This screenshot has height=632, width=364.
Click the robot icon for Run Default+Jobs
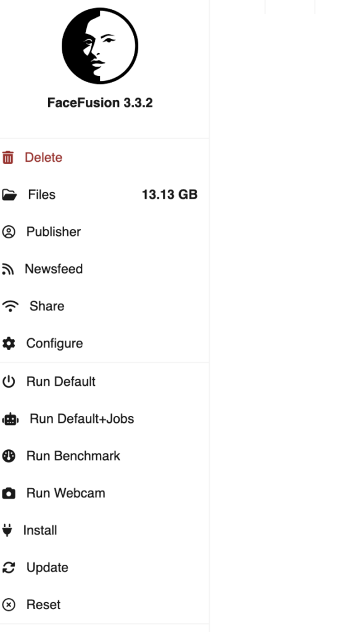point(10,419)
